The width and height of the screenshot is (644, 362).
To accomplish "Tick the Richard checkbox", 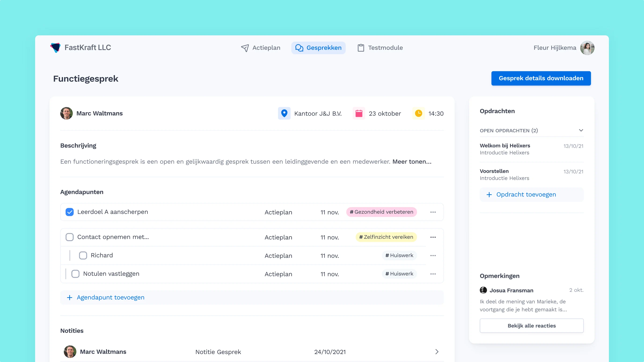I will tap(83, 256).
